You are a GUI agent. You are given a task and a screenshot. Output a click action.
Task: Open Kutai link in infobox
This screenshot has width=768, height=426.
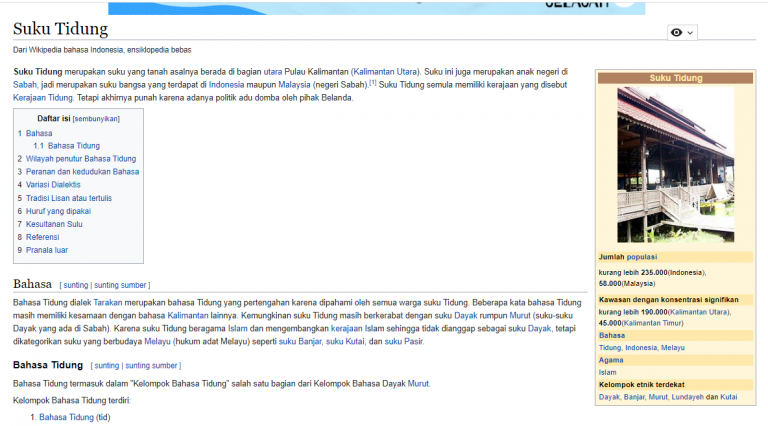(x=729, y=397)
